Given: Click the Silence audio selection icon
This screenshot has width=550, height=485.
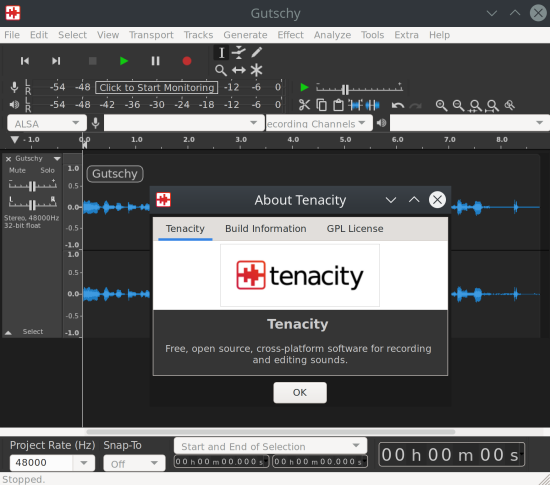Looking at the screenshot, I should (373, 105).
